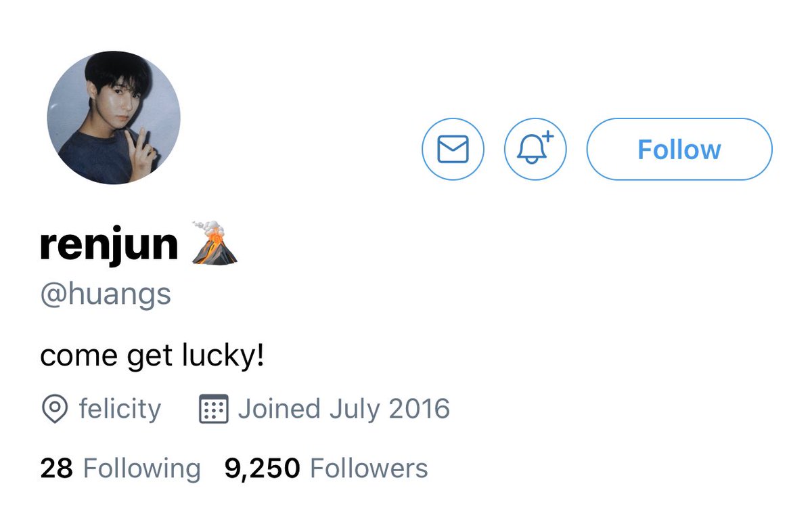This screenshot has height=505, width=812.
Task: Open the 9,250 Followers list
Action: (326, 468)
